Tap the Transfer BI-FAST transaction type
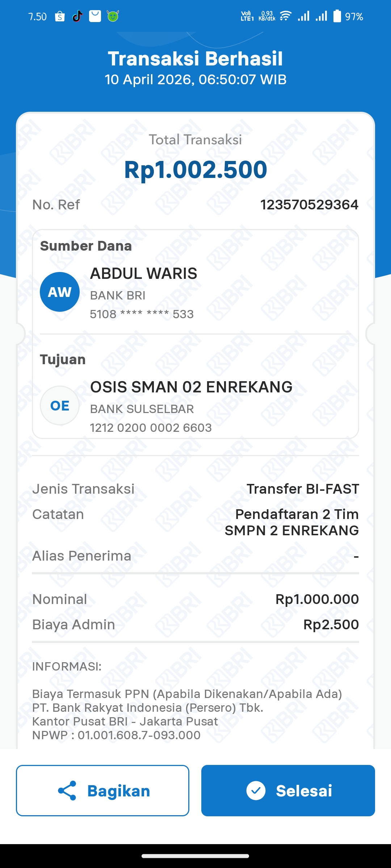Screen dimensions: 391x868 303,489
